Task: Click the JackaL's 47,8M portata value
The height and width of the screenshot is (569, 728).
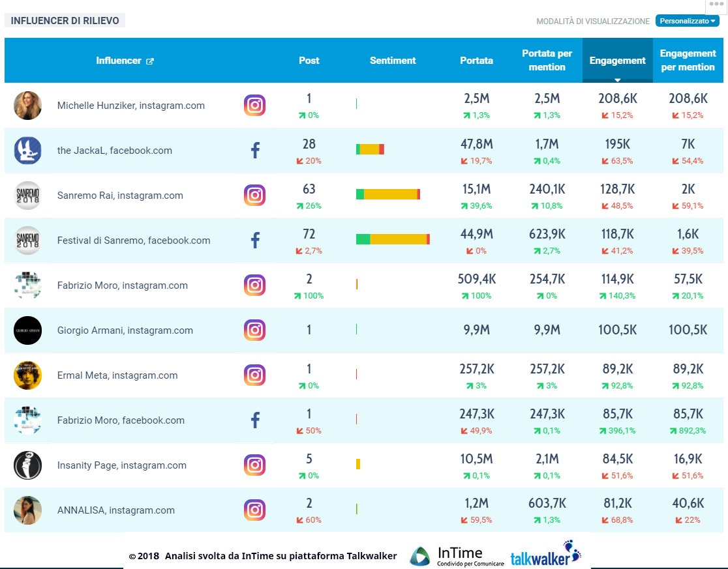Action: (x=476, y=144)
